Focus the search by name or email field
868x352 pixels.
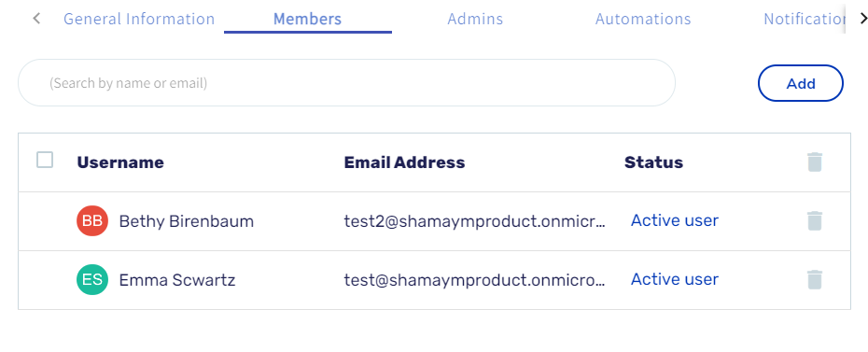point(346,82)
